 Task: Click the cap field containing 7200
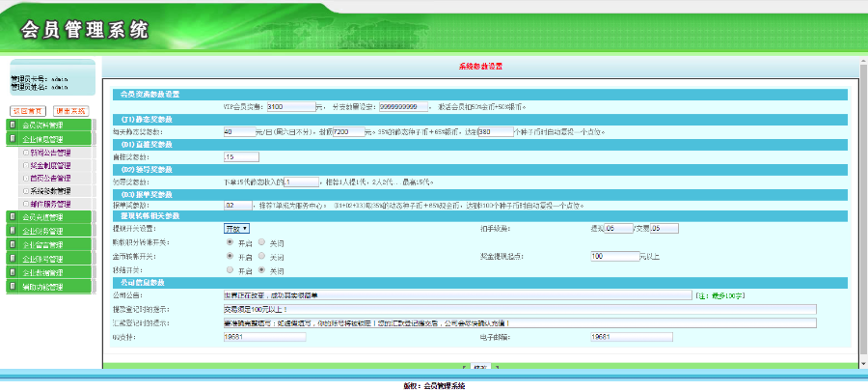coord(348,132)
